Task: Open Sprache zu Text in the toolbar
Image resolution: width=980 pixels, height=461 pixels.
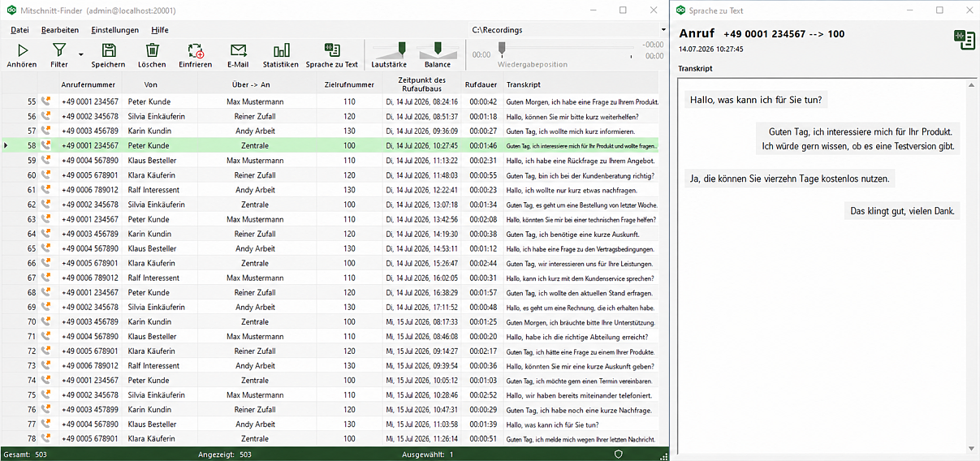Action: tap(331, 55)
